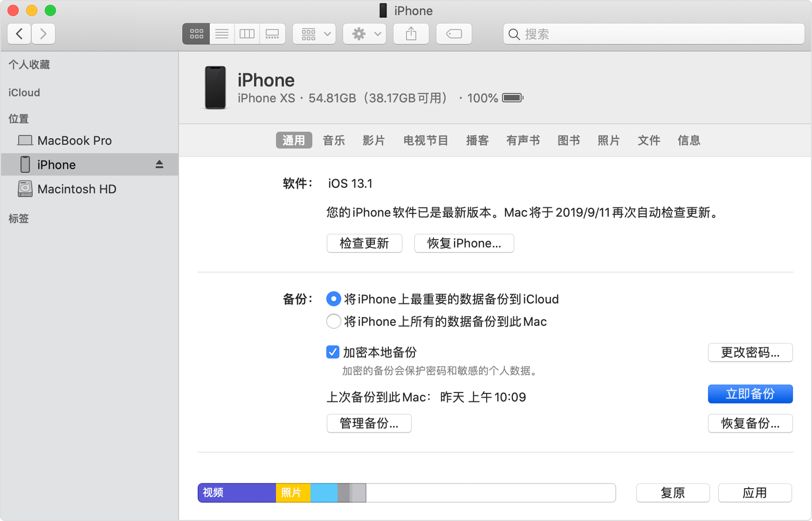Image resolution: width=812 pixels, height=521 pixels.
Task: Click the edit tags toolbar icon
Action: click(x=454, y=34)
